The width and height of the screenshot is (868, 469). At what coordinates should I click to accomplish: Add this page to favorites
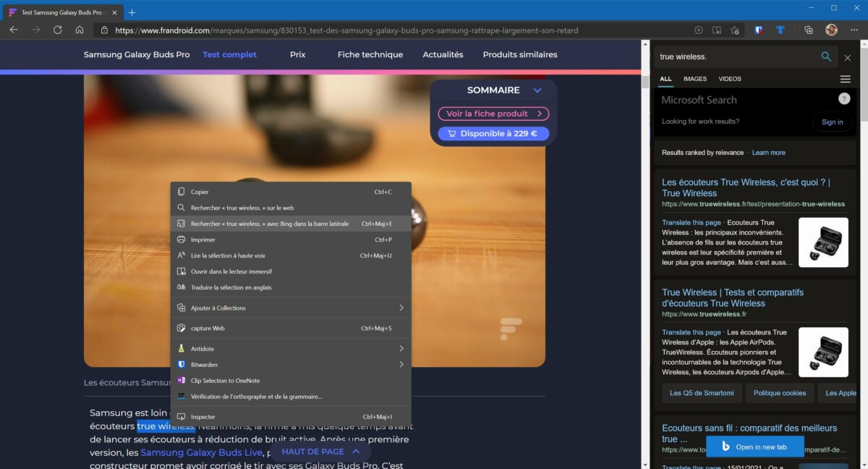click(x=735, y=30)
